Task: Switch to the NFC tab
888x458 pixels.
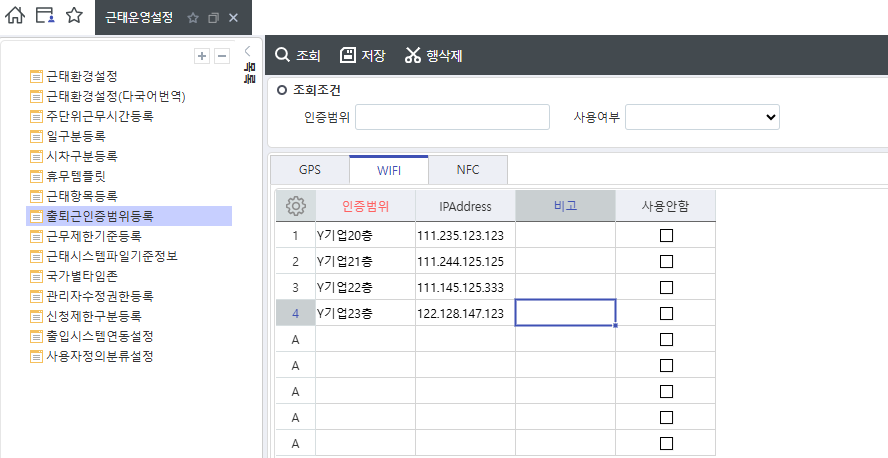Action: 467,170
